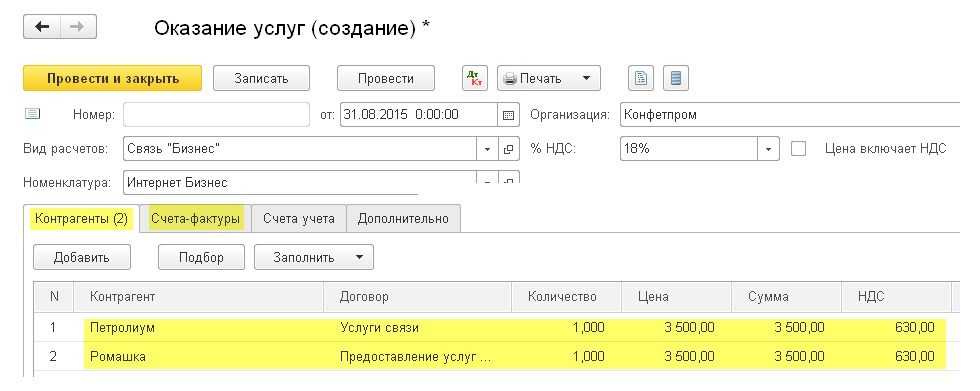Viewport: 980px width, 391px height.
Task: Click the Провести button
Action: pos(386,79)
